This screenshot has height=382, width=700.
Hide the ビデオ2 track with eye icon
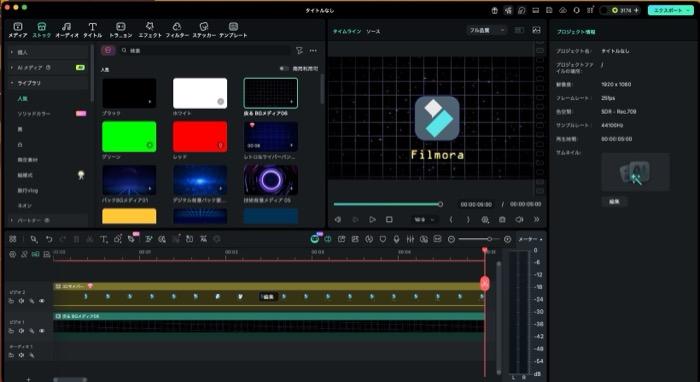42,301
